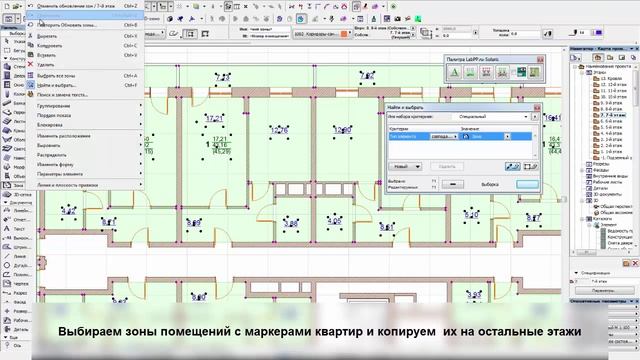This screenshot has height=360, width=640.
Task: Expand the Фасады node in Navigator tree
Action: (x=582, y=170)
